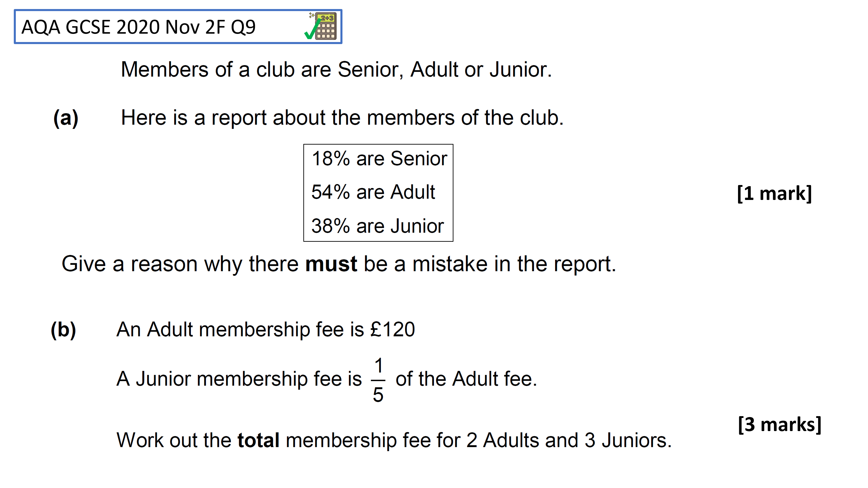Image resolution: width=868 pixels, height=488 pixels.
Task: Click the part (b) label
Action: (x=63, y=330)
